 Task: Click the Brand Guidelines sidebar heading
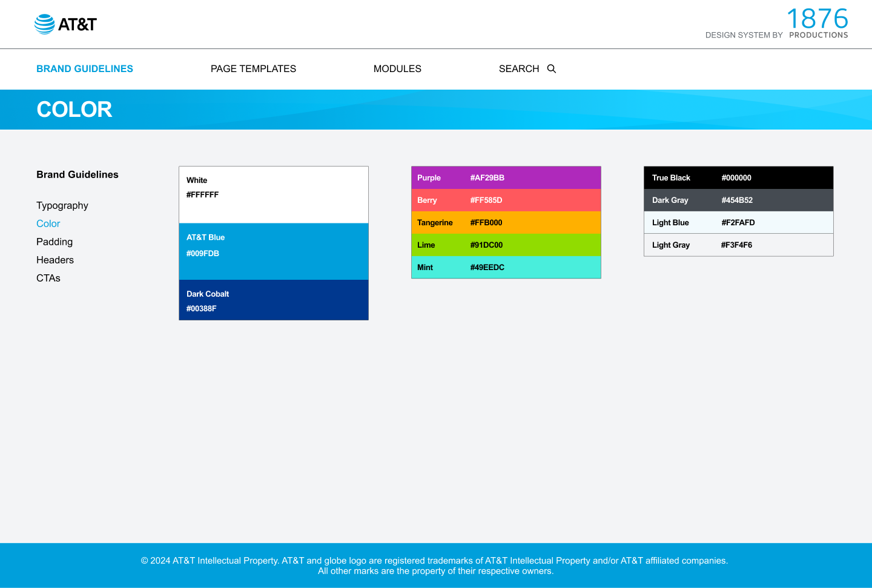point(78,174)
